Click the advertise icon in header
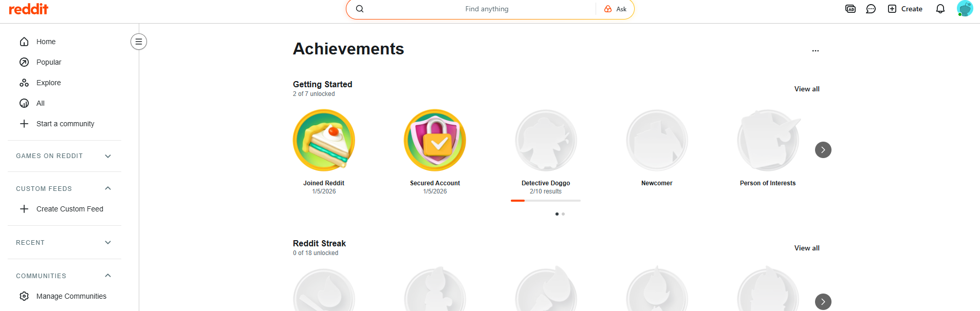Viewport: 980px width, 311px height. coord(850,9)
